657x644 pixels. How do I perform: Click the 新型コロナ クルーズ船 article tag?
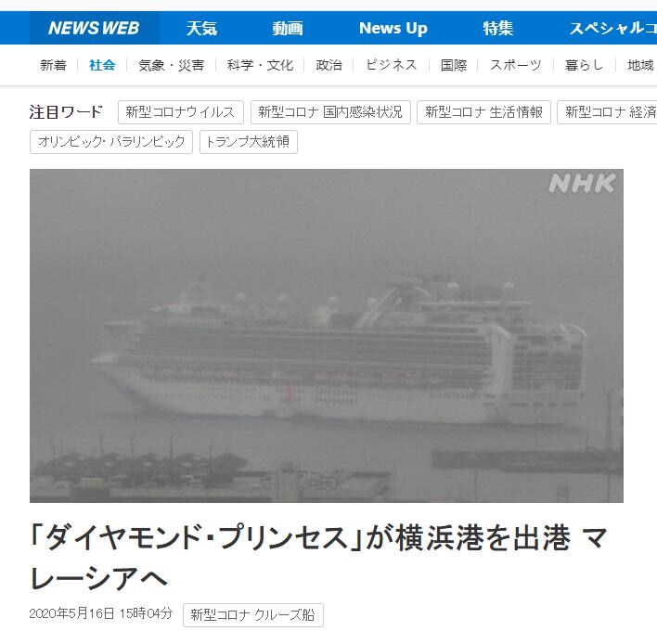[253, 615]
